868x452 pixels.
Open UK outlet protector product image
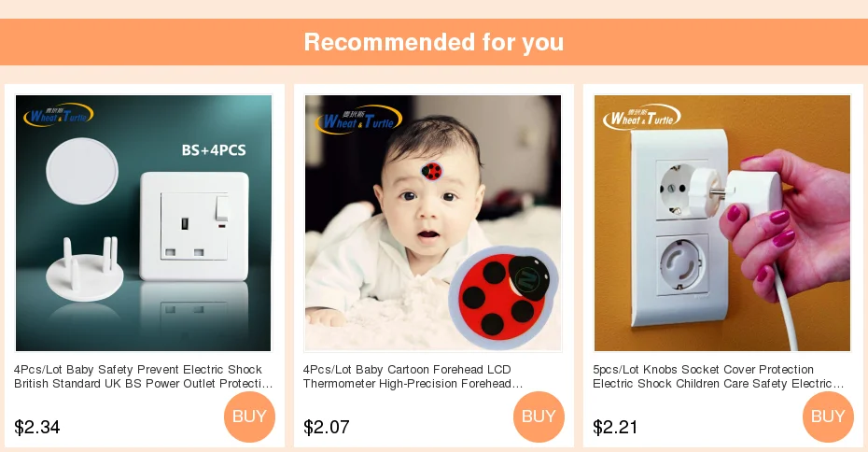pyautogui.click(x=144, y=223)
